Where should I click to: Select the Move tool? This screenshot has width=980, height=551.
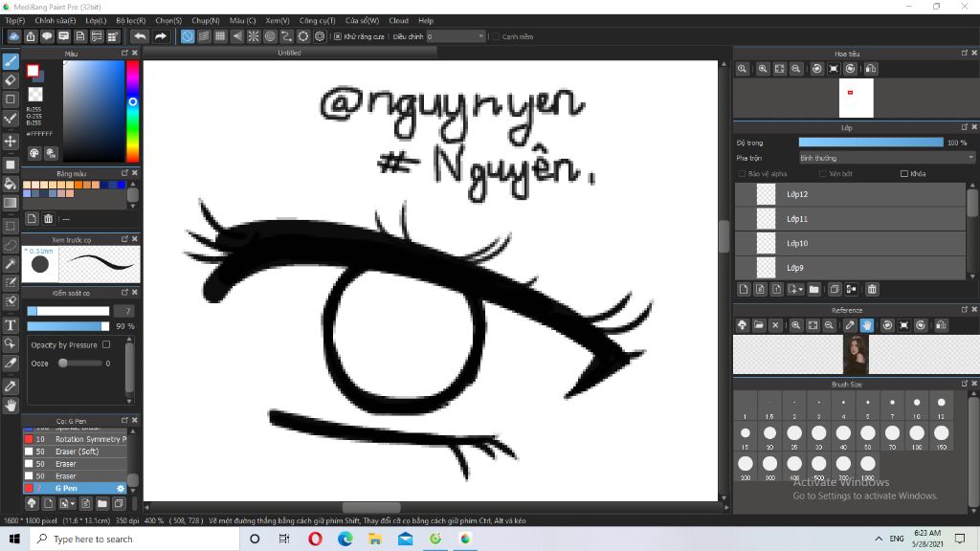11,142
